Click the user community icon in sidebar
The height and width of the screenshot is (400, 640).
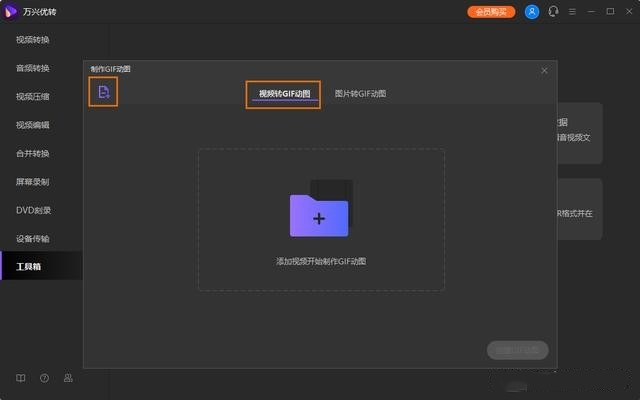click(x=68, y=378)
